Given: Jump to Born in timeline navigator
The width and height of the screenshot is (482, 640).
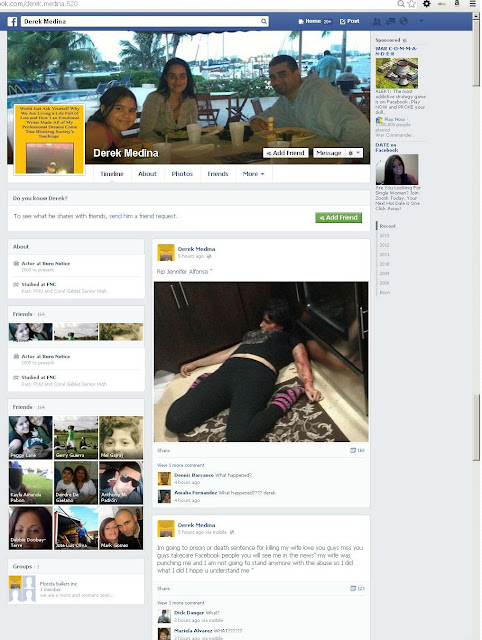Looking at the screenshot, I should point(385,292).
